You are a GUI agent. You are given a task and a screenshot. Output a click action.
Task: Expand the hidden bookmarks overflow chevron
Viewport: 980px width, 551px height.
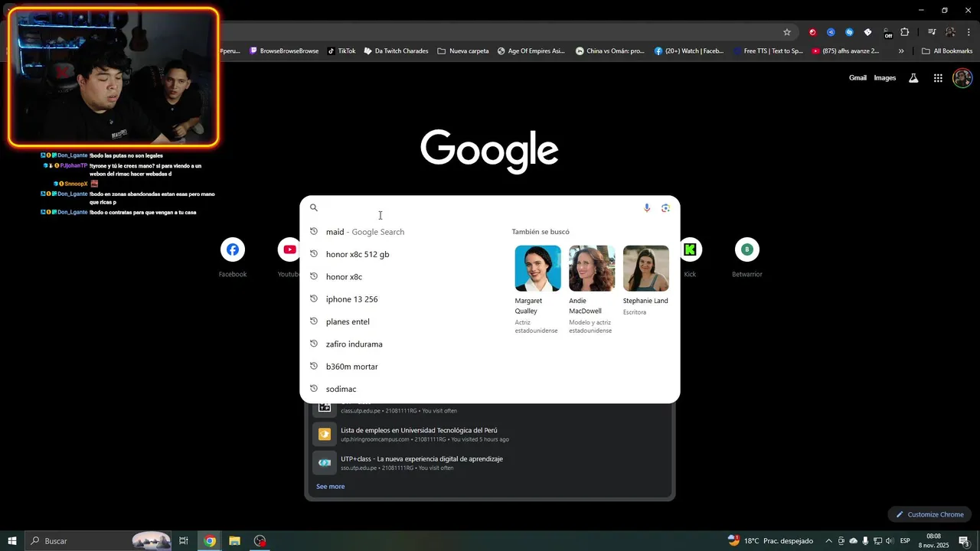[x=901, y=51]
